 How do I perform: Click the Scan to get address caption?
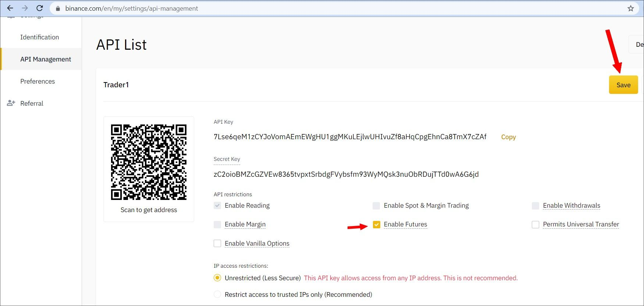[x=149, y=210]
